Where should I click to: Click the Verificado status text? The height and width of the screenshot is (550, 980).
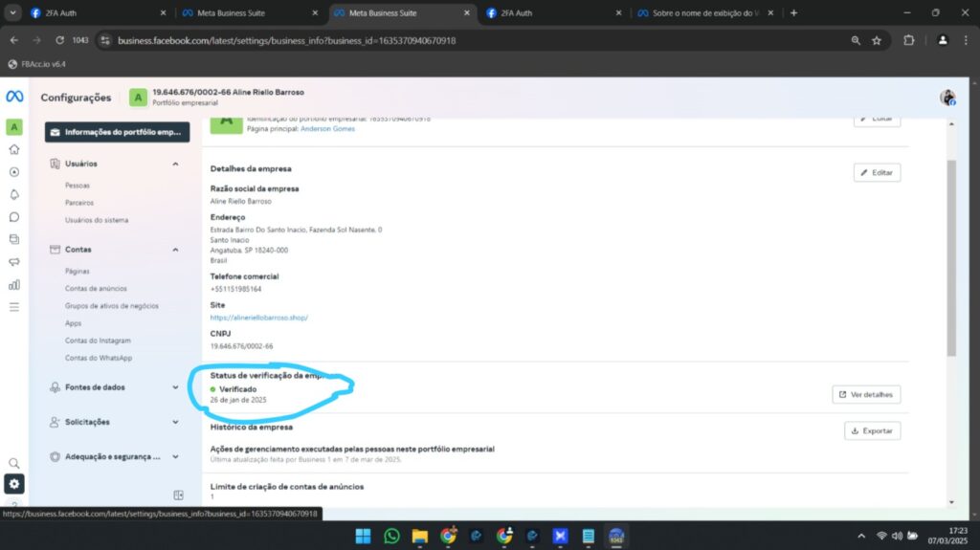tap(237, 389)
